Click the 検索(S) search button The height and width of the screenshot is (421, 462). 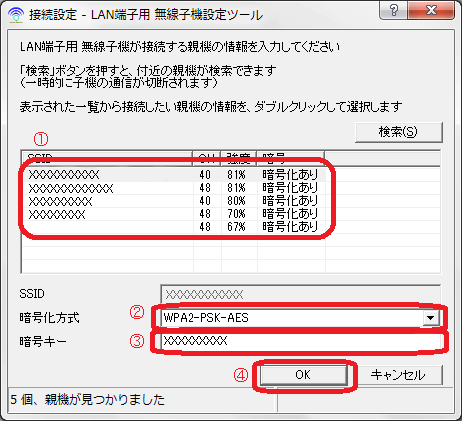coord(399,132)
